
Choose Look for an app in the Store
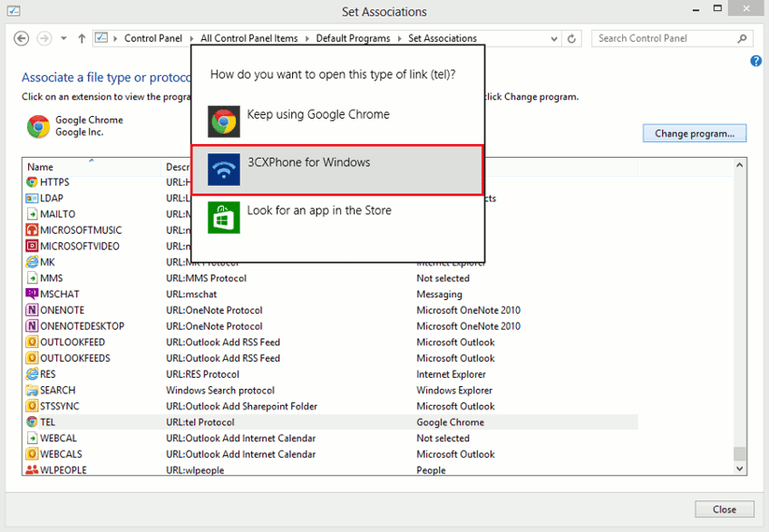click(x=337, y=218)
